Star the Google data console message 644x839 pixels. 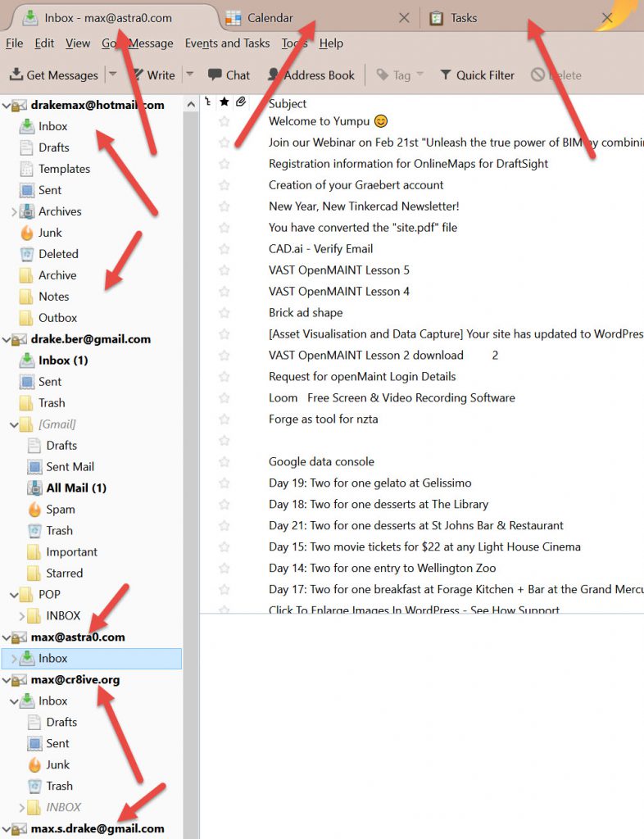coord(224,461)
